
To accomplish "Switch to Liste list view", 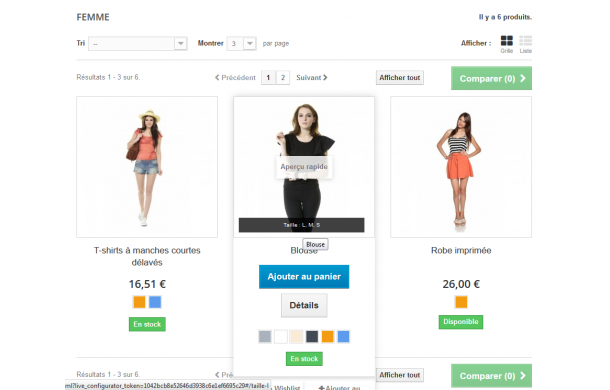I will tap(525, 44).
